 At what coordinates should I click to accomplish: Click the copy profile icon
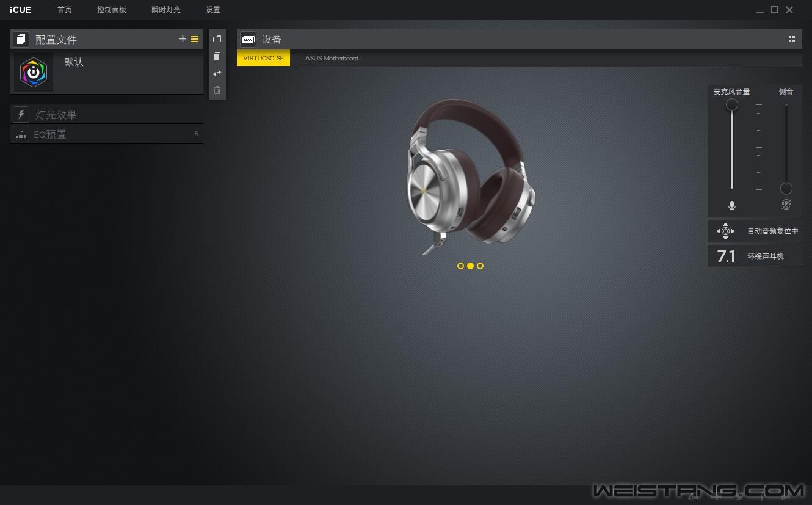tap(217, 56)
